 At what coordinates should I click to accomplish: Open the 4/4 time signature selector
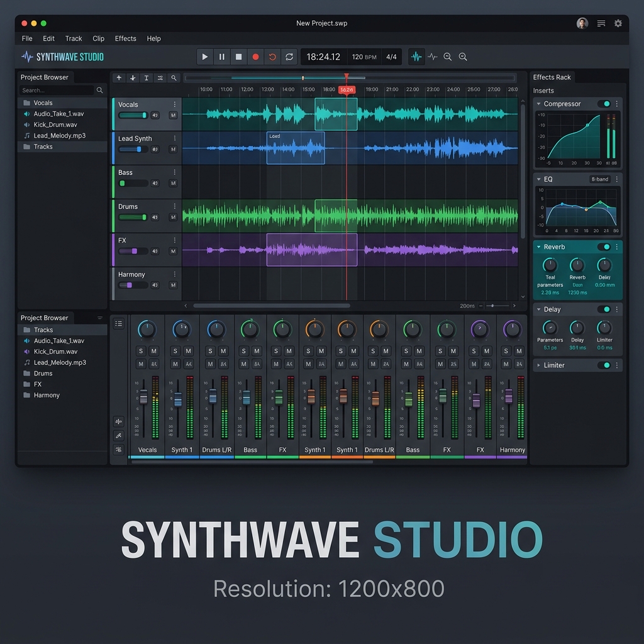click(x=391, y=57)
